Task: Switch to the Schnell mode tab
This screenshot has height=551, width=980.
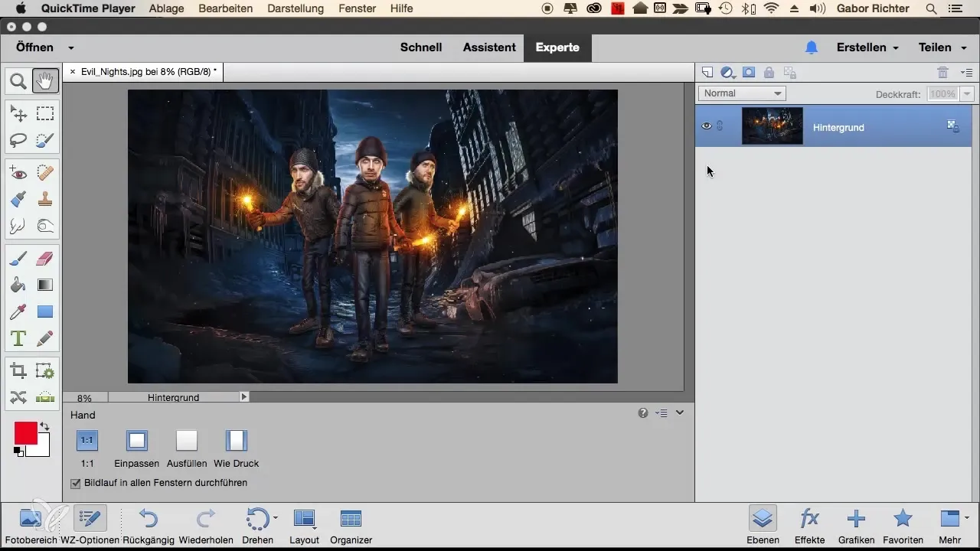Action: coord(421,47)
